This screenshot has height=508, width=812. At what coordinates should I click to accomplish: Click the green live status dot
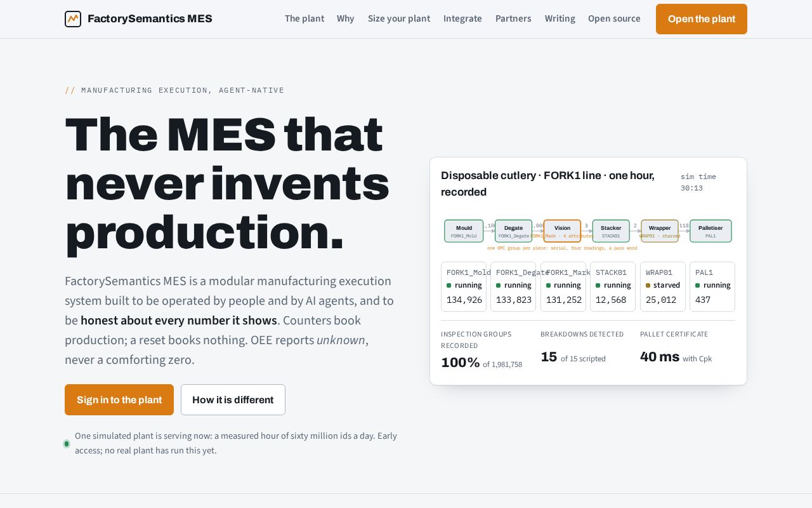coord(67,444)
